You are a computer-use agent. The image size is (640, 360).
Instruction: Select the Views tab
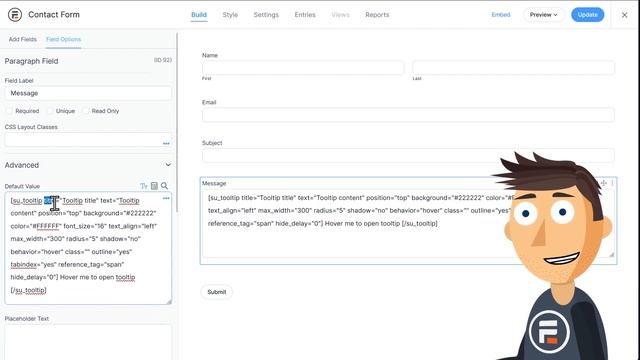[340, 15]
